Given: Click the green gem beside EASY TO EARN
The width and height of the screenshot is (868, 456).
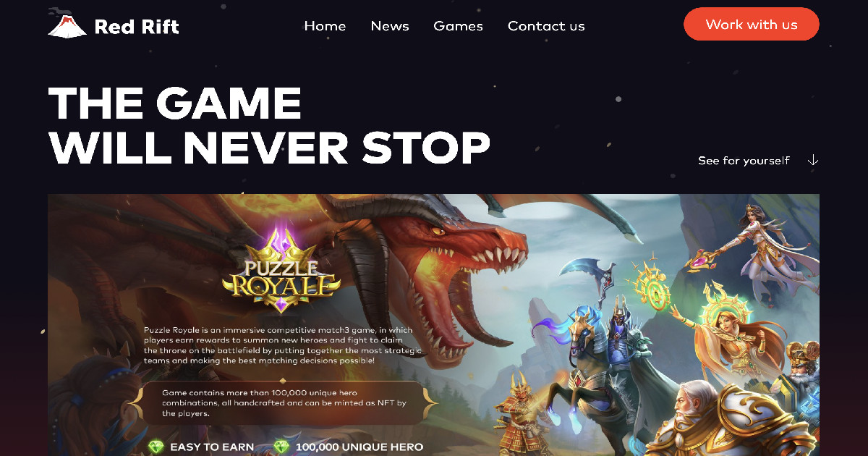Looking at the screenshot, I should pos(156,447).
